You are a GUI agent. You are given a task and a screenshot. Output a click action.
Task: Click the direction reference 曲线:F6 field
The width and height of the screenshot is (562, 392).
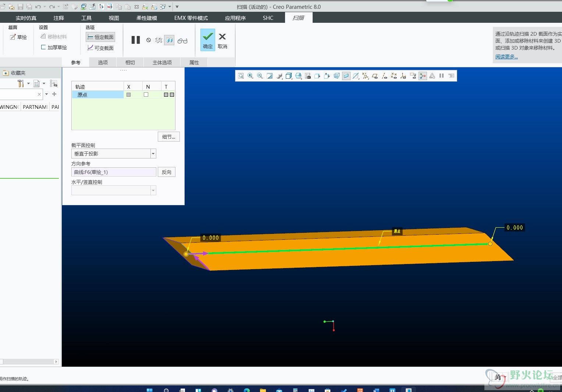pyautogui.click(x=114, y=172)
